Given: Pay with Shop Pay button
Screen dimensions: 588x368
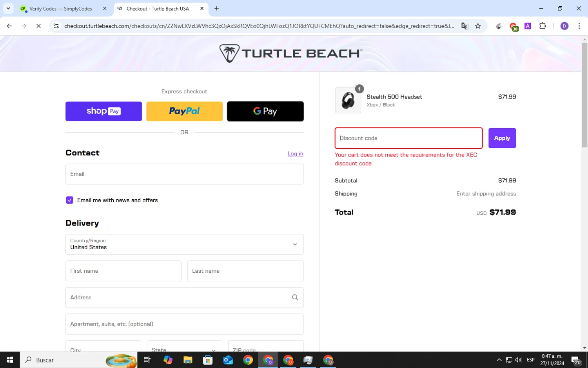Looking at the screenshot, I should (103, 111).
